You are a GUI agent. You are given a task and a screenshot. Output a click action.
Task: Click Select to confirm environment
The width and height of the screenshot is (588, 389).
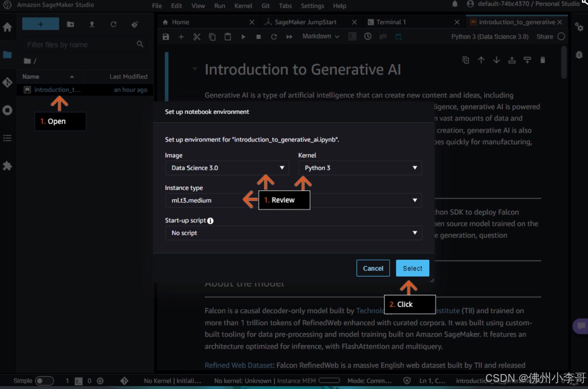[412, 268]
